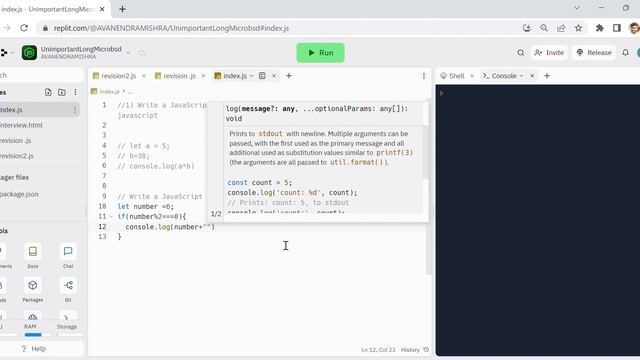The width and height of the screenshot is (640, 360).
Task: Add a new editor tab
Action: point(289,76)
